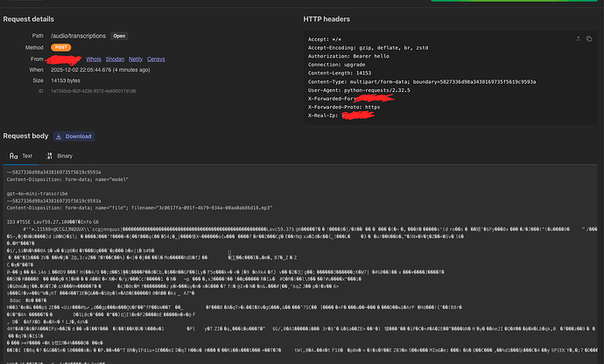Click the 'Accept-Encoding: gzip, deflate, br, zstd' header

tap(368, 48)
